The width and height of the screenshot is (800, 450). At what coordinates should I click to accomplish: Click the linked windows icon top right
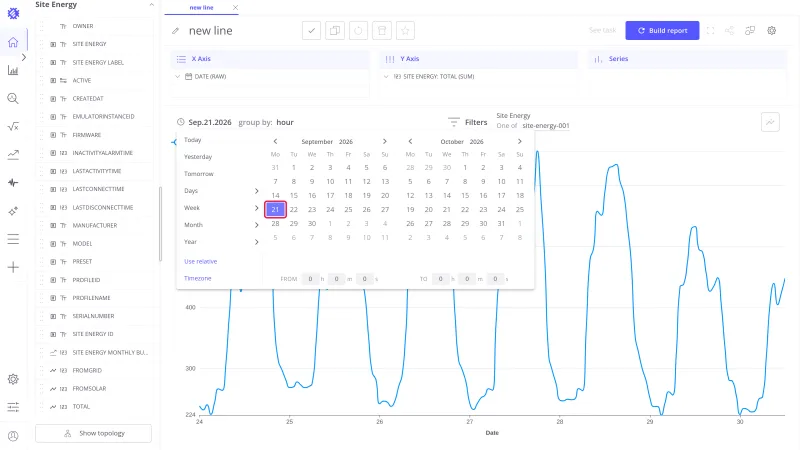750,31
